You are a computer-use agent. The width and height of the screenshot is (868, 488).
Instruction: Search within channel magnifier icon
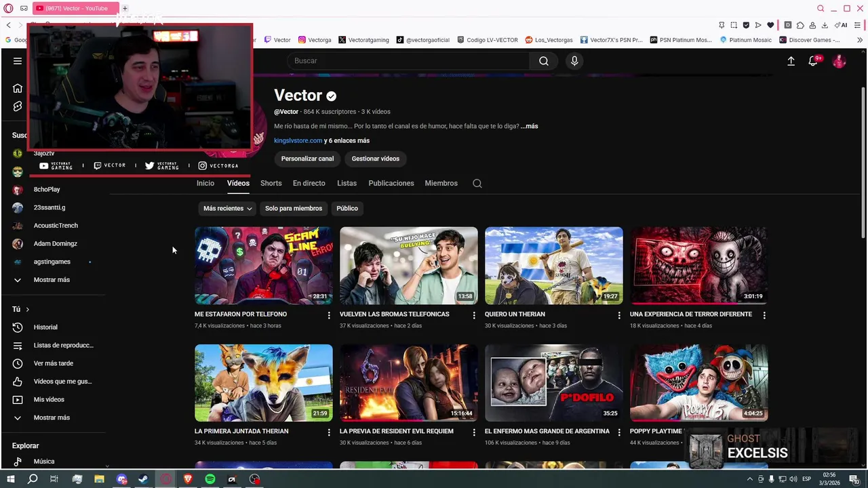(x=477, y=183)
